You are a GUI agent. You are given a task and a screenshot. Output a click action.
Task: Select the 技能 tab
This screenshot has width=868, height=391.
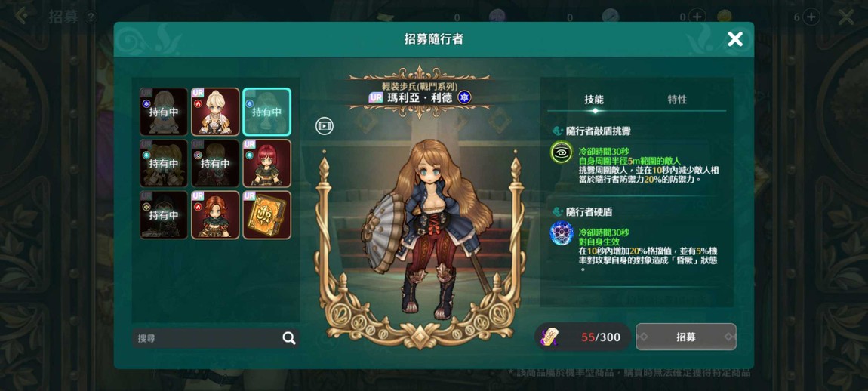point(594,100)
